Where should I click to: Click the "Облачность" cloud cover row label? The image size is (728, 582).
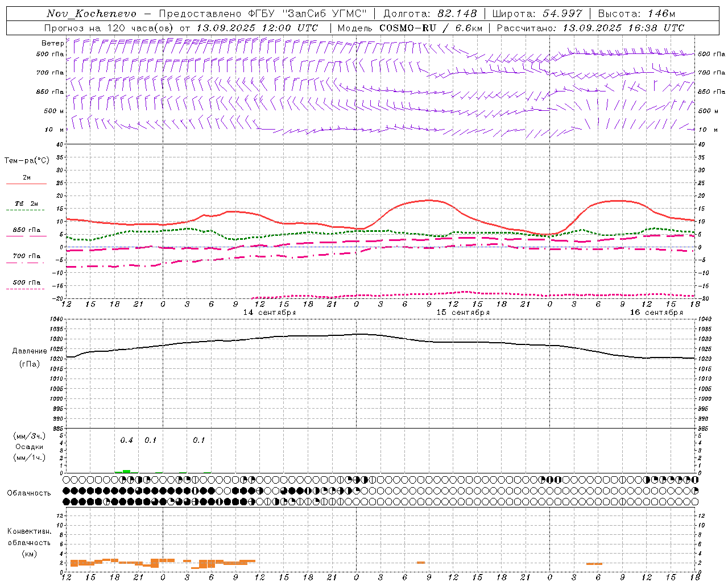[x=29, y=493]
